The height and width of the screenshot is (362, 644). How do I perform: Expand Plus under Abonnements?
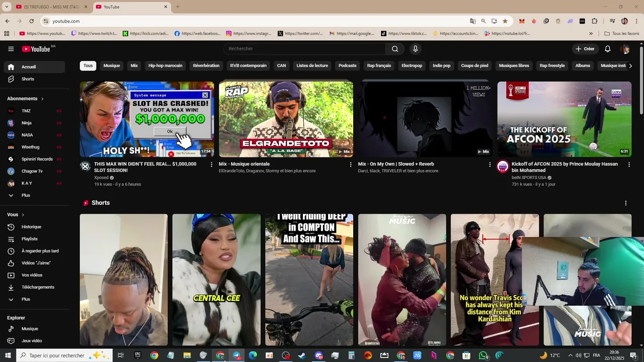(34, 195)
